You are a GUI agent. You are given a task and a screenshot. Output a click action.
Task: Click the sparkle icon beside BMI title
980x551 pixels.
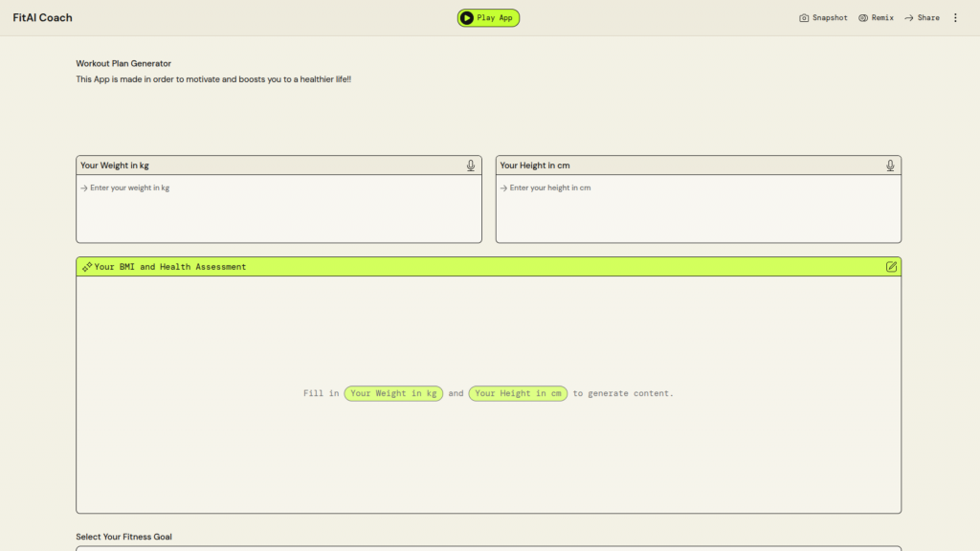pos(87,267)
